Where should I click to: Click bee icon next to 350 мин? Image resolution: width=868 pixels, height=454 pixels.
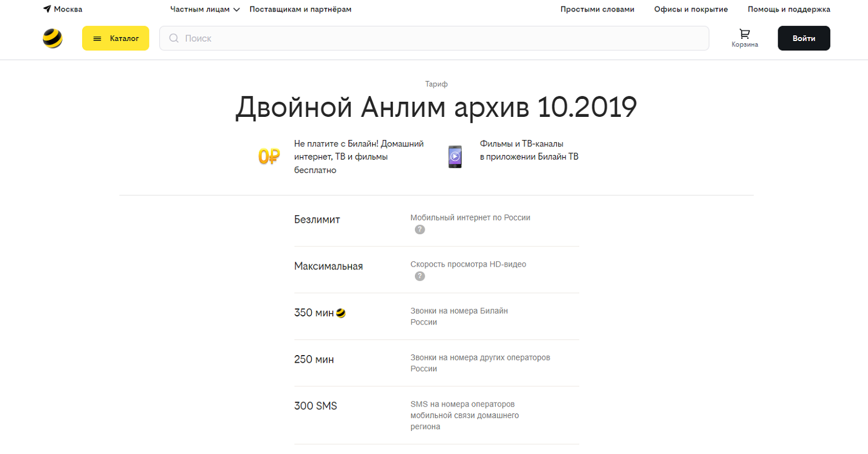pyautogui.click(x=341, y=313)
